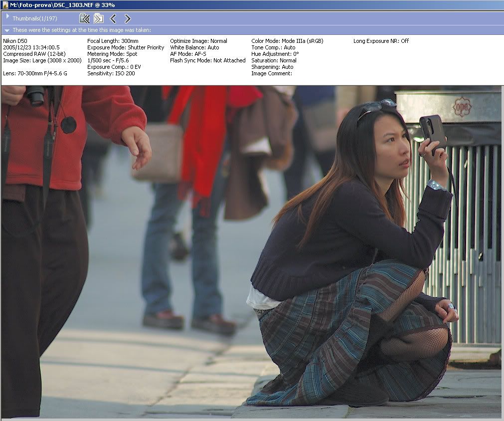Jump to the last image icon

pos(98,18)
